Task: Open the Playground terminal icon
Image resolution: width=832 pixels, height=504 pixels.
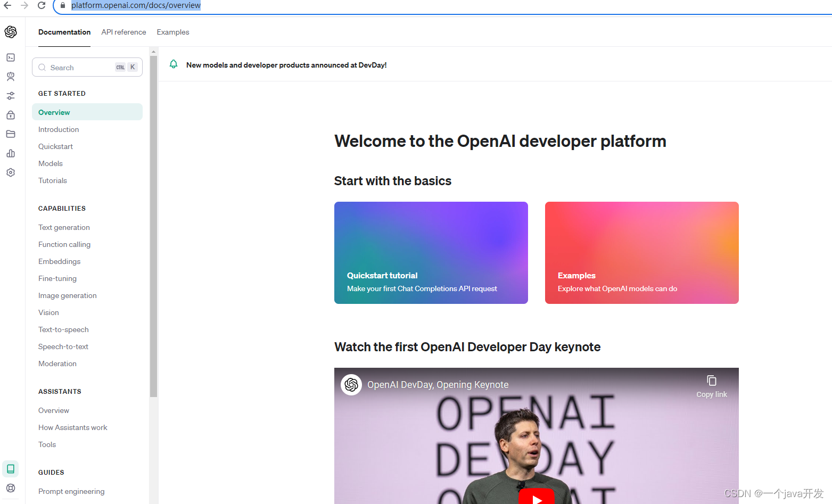Action: click(x=11, y=57)
